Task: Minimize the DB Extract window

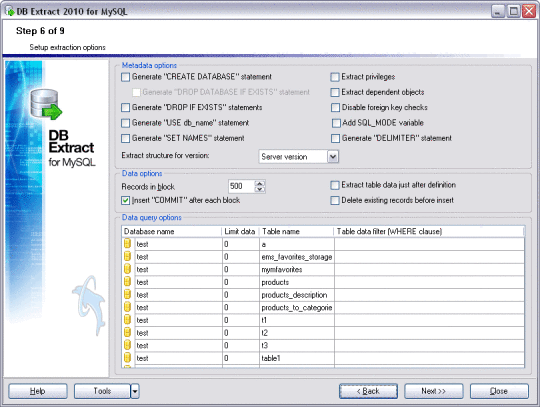Action: tap(497, 11)
